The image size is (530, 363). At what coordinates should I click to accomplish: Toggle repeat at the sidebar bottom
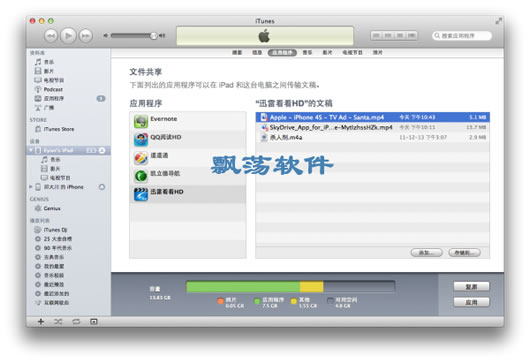click(76, 321)
